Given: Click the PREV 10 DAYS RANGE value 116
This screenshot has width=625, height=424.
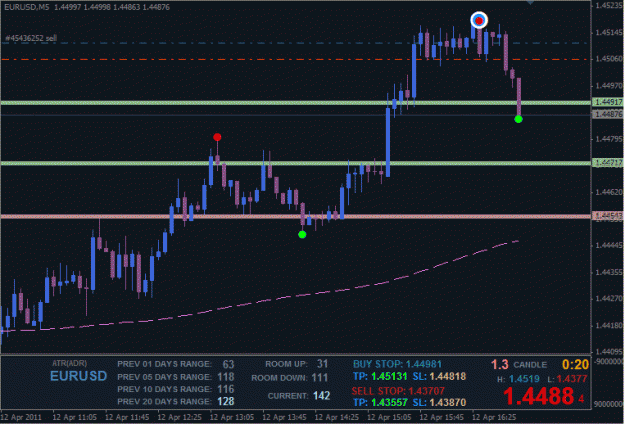Looking at the screenshot, I should 226,389.
